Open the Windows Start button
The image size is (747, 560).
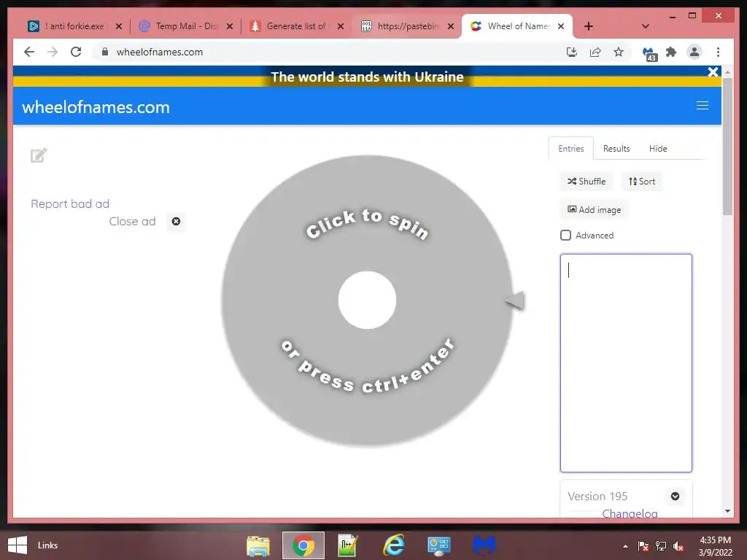[18, 545]
